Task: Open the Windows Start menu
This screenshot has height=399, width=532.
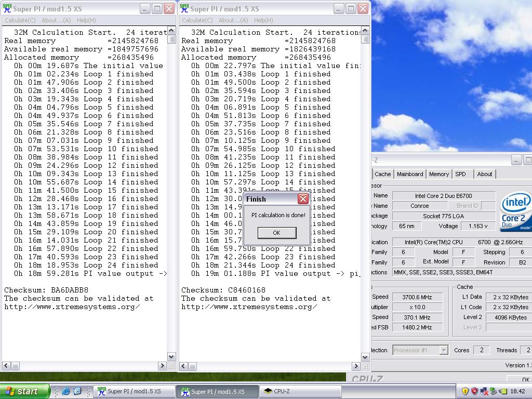Action: tap(24, 391)
